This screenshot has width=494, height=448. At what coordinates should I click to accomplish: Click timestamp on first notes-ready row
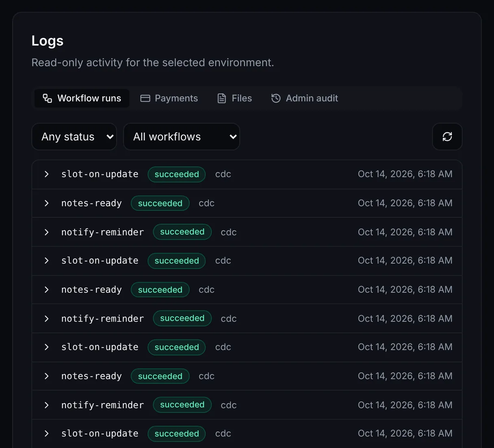tap(405, 203)
